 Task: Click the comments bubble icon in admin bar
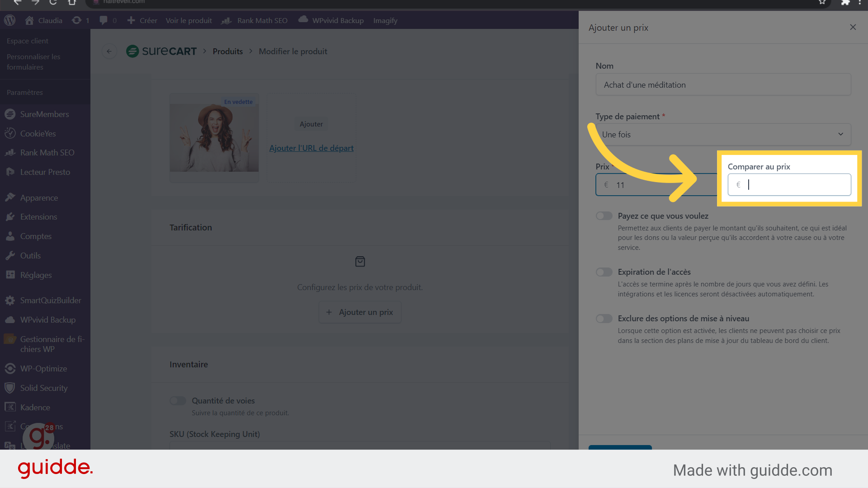coord(104,20)
